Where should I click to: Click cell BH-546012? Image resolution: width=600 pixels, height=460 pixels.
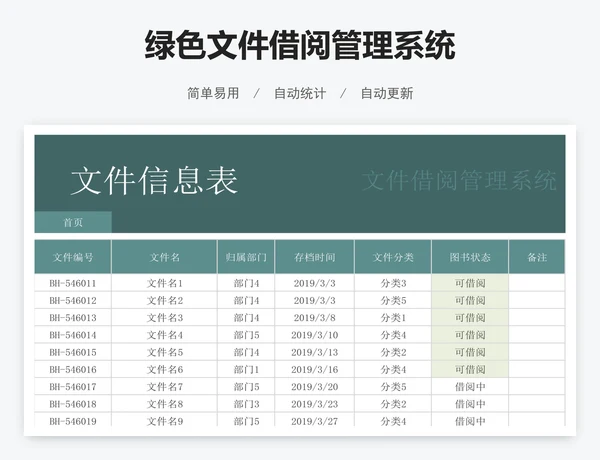tap(73, 300)
